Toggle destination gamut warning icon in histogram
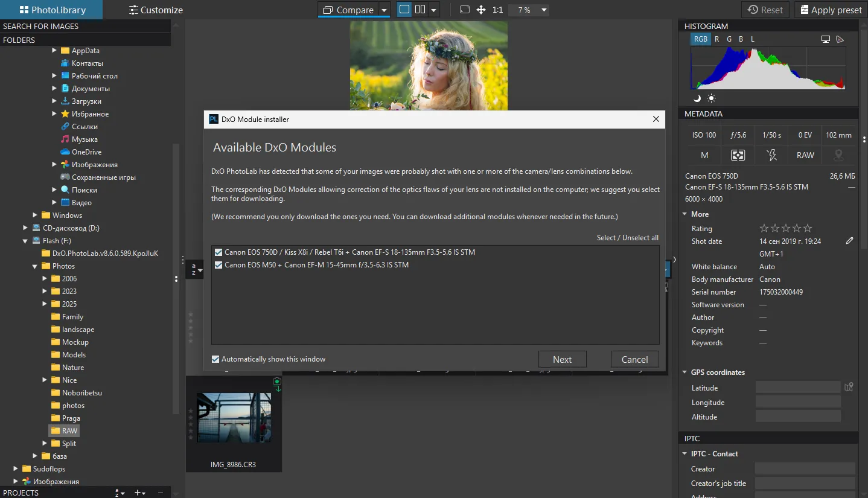Viewport: 868px width, 498px height. [840, 39]
